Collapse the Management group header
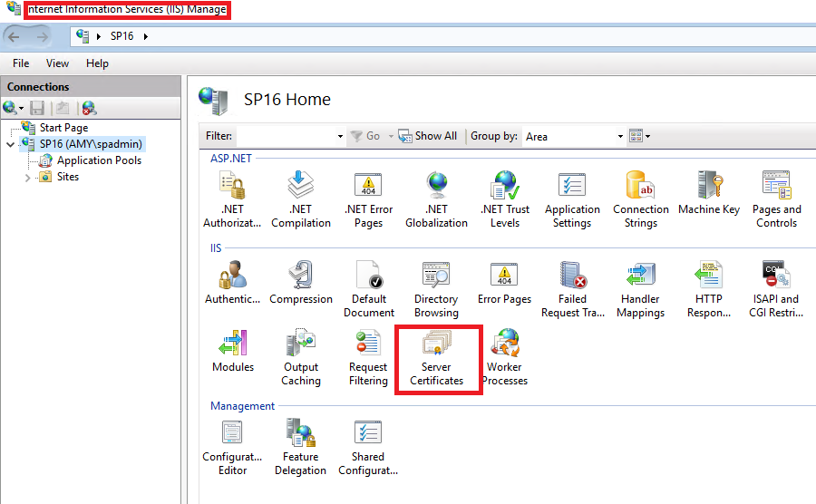The height and width of the screenshot is (504, 816). pos(242,406)
